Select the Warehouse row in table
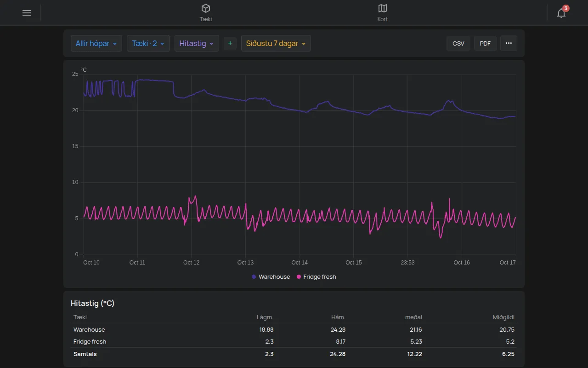 click(x=294, y=329)
